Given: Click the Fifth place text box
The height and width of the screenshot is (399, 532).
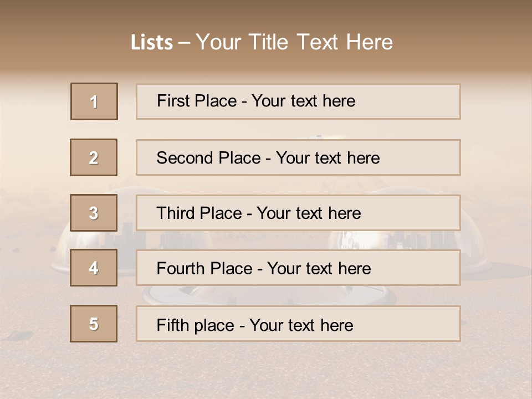Looking at the screenshot, I should 298,324.
